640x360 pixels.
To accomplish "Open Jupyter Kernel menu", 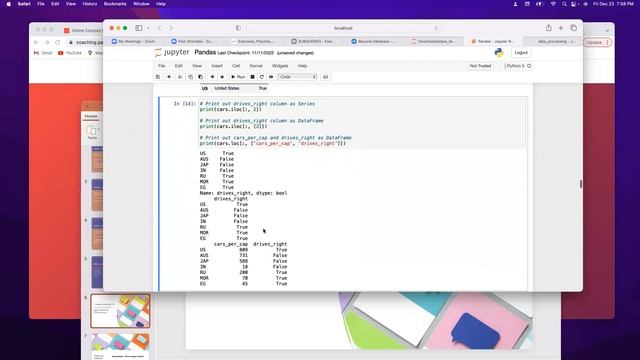I will click(x=256, y=66).
